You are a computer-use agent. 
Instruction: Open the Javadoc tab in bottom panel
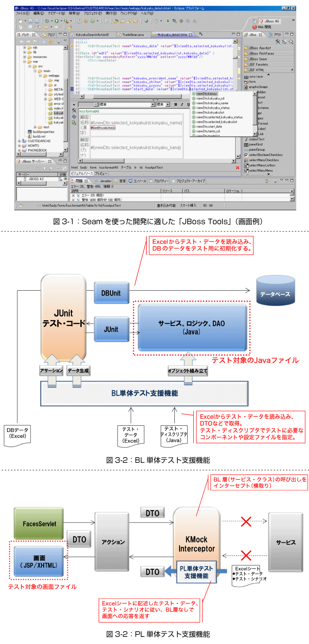tap(103, 181)
